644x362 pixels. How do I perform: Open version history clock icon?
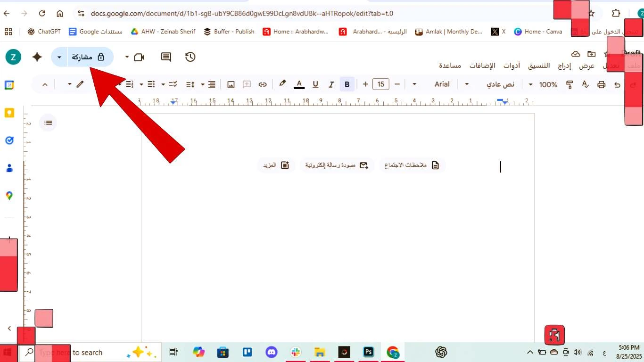[190, 57]
